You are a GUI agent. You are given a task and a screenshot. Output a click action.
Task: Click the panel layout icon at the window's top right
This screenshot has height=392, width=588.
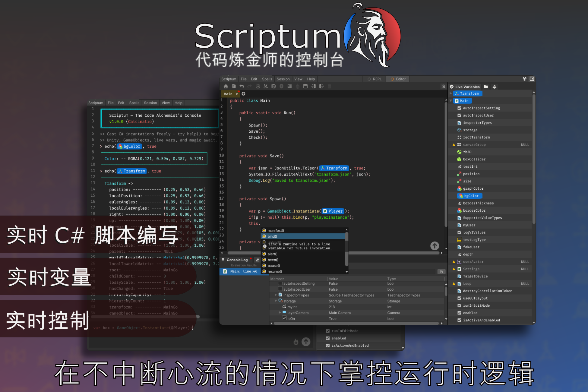click(x=532, y=79)
